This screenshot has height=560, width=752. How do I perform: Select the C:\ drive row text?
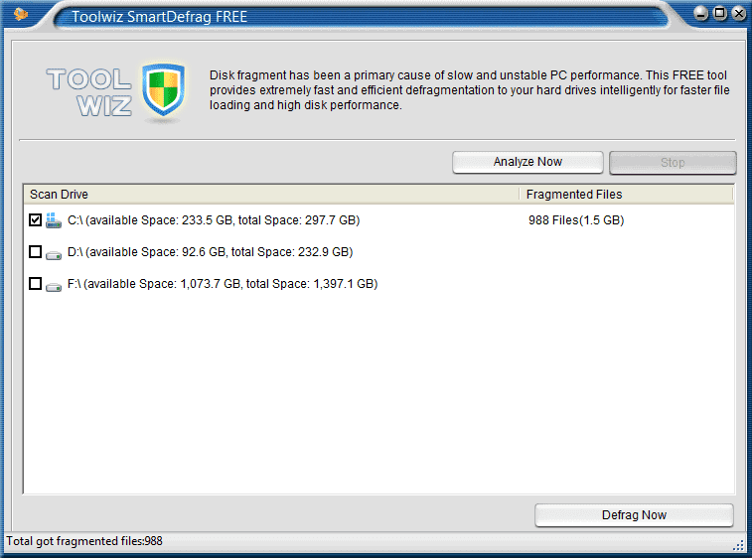(214, 220)
